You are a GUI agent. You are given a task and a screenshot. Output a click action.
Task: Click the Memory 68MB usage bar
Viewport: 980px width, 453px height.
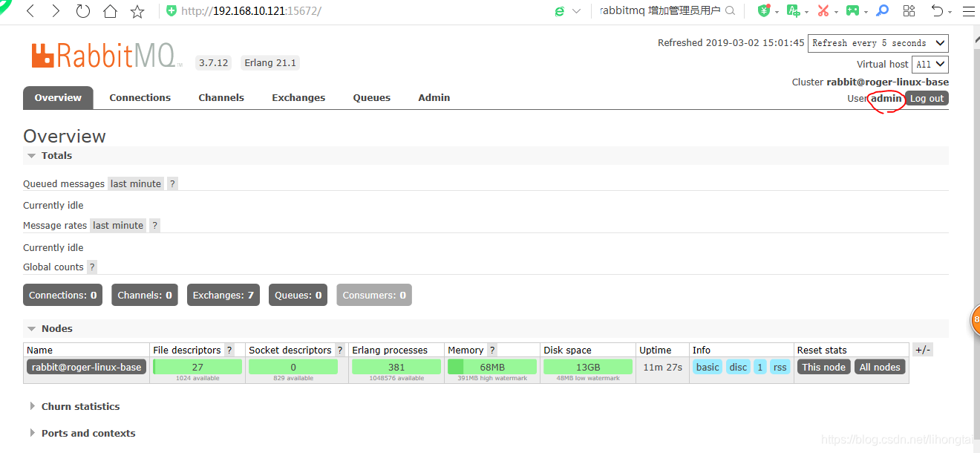(492, 367)
